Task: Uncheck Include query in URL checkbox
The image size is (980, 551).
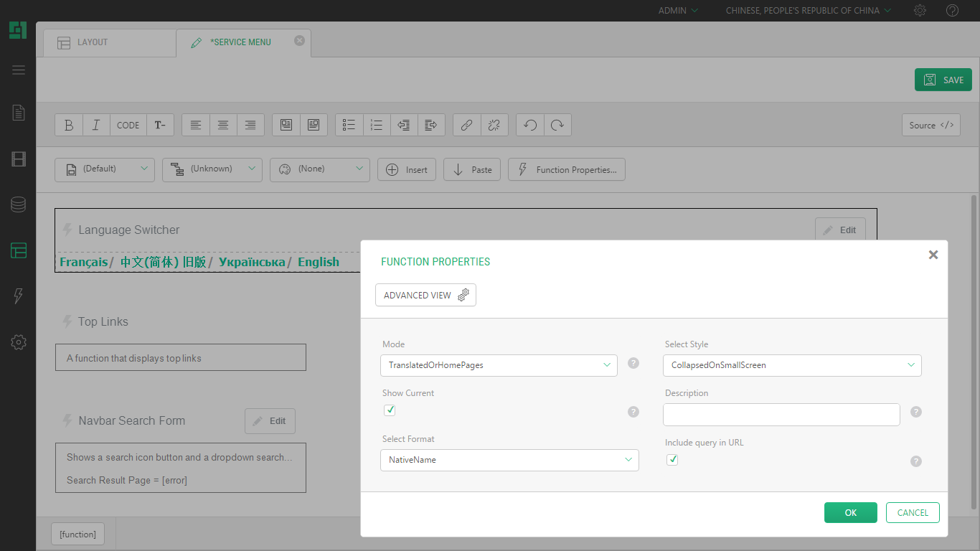Action: [x=672, y=460]
